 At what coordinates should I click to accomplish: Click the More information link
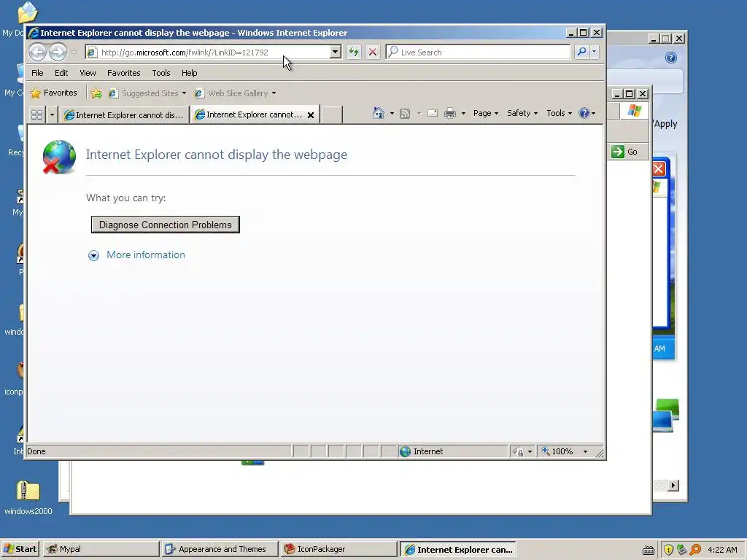pyautogui.click(x=146, y=254)
